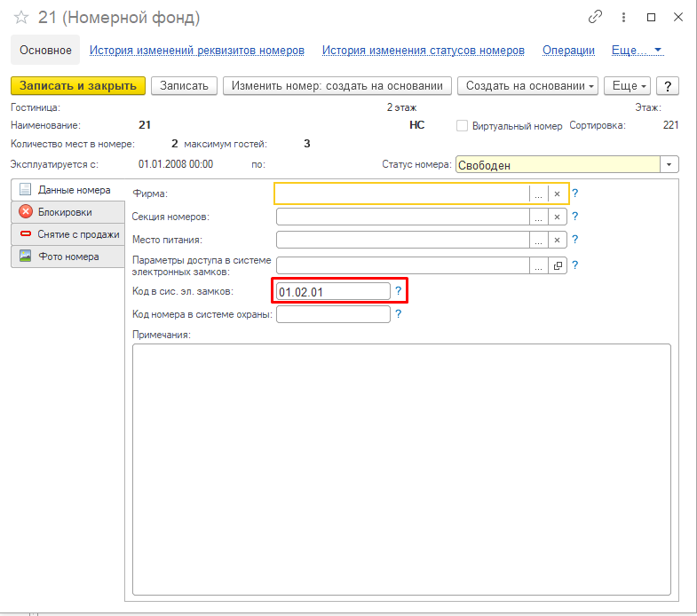Viewport: 697px width, 616px height.
Task: Show help for Место питания
Action: point(574,240)
